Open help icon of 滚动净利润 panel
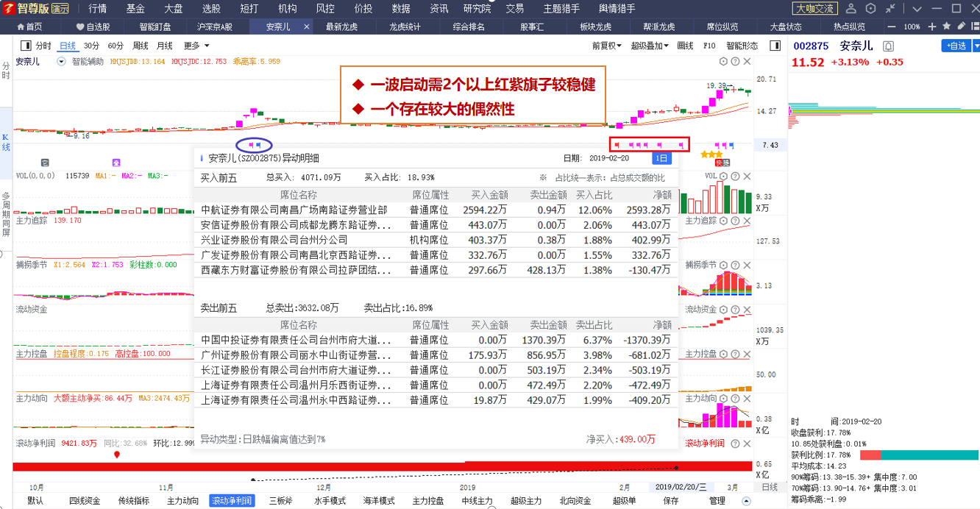 tap(735, 444)
